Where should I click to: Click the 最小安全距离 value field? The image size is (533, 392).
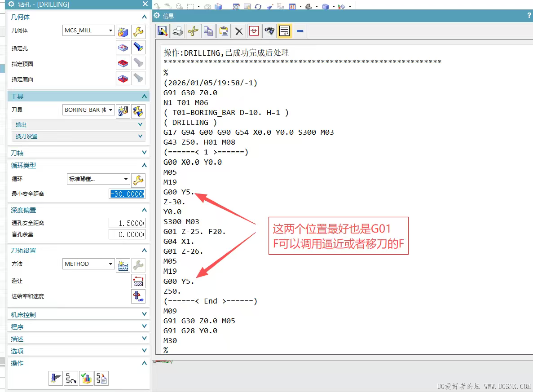click(x=127, y=194)
